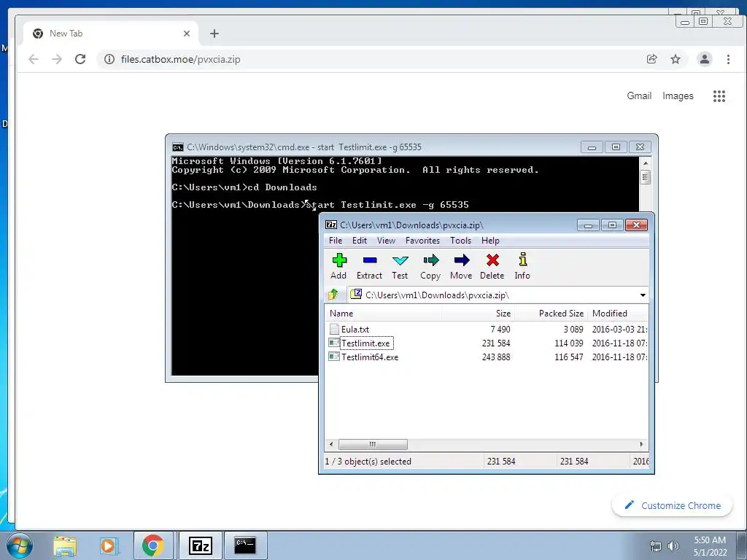Screen dimensions: 747x560
Task: Click the 7-Zip taskbar icon
Action: (200, 545)
